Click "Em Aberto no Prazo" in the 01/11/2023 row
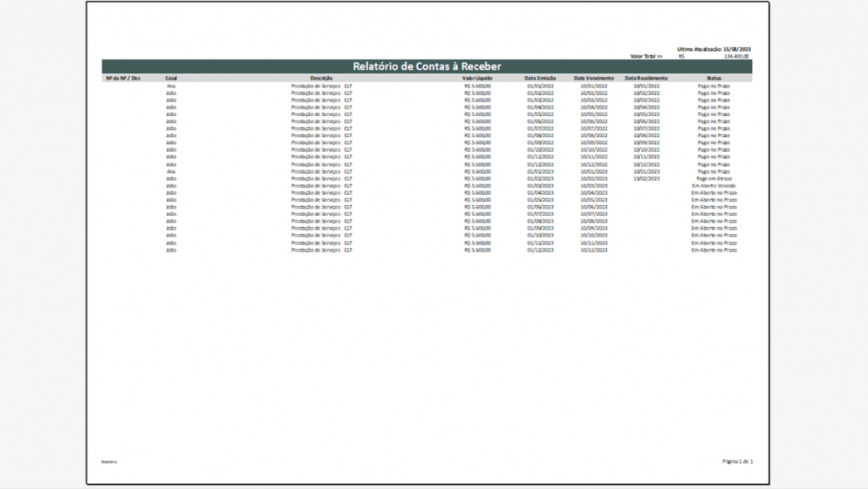 point(714,243)
